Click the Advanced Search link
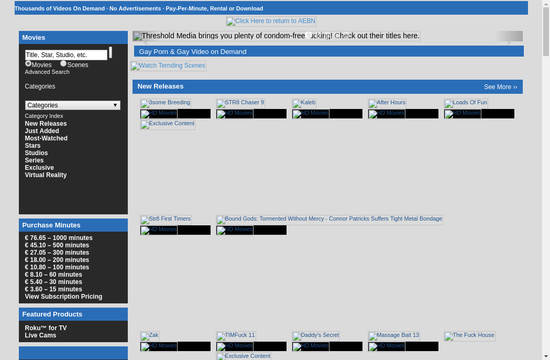550x360 pixels. [47, 72]
